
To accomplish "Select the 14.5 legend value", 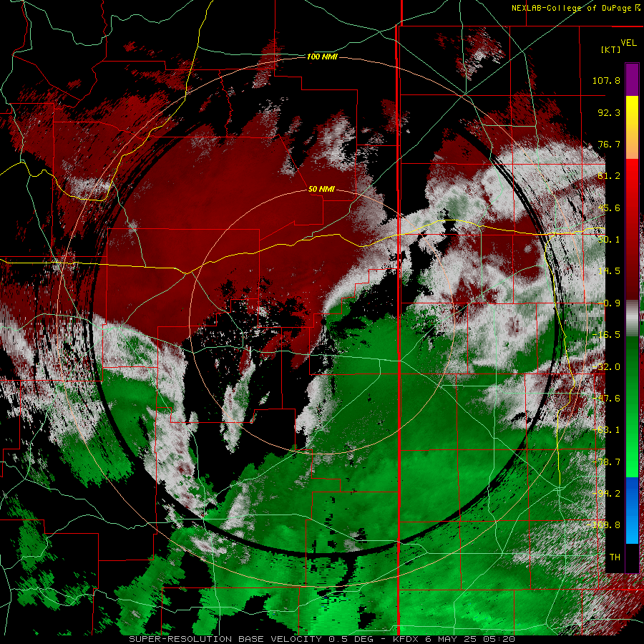I will tap(609, 271).
